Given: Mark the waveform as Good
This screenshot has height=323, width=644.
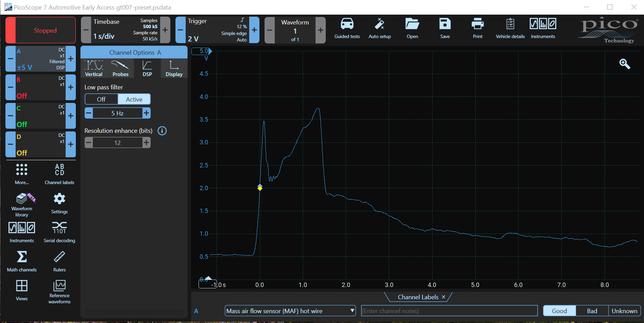Looking at the screenshot, I should (x=559, y=311).
